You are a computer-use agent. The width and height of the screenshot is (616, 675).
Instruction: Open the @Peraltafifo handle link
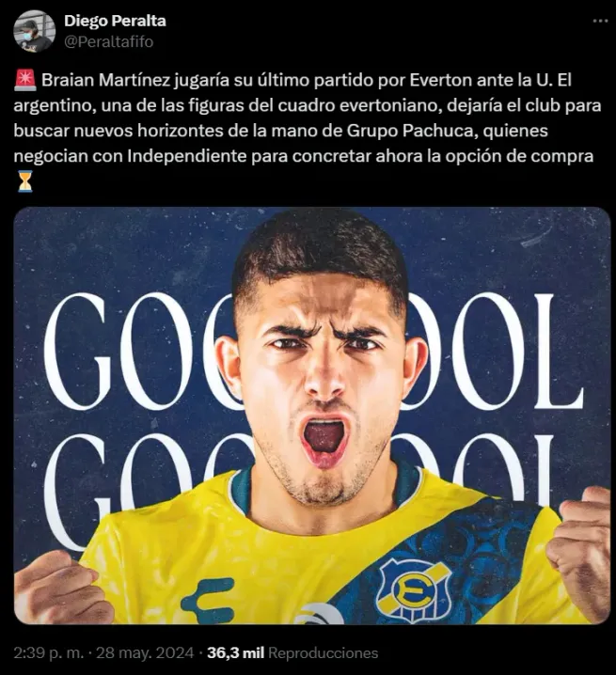[108, 41]
